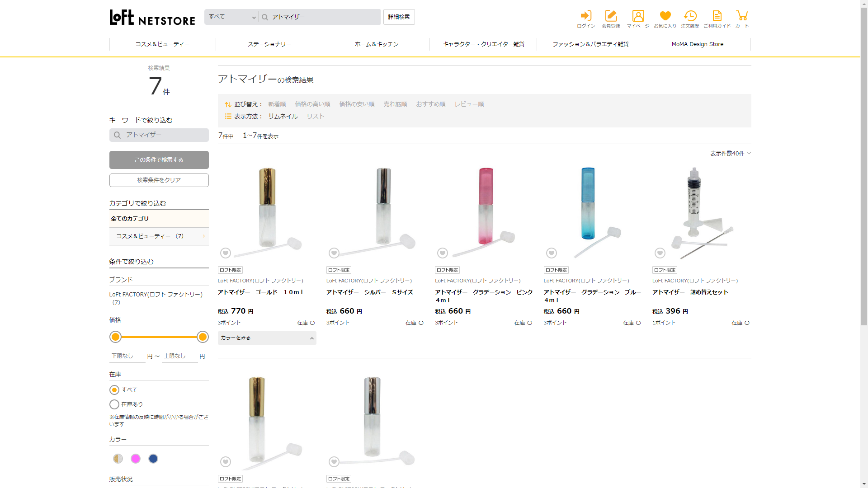Open the すべて search category dropdown
The image size is (868, 488).
tap(232, 17)
